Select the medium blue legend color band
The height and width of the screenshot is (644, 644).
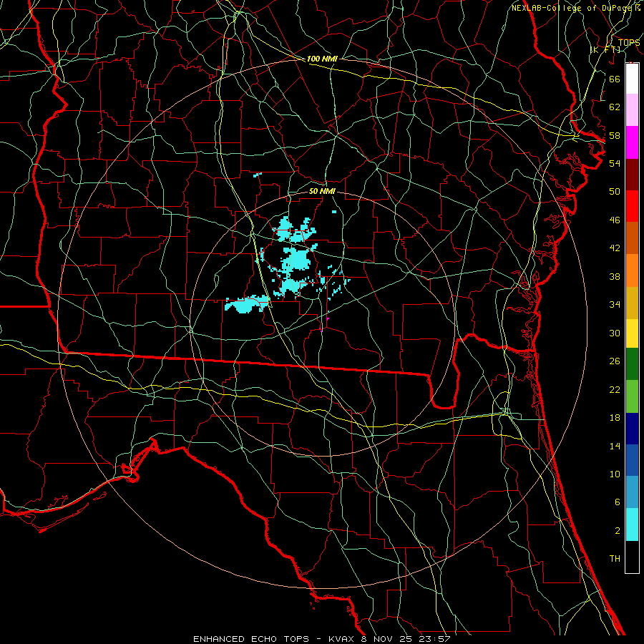(x=632, y=460)
